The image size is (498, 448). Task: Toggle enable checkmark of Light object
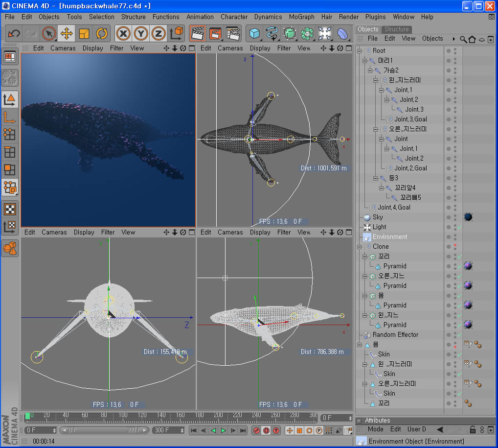(459, 227)
